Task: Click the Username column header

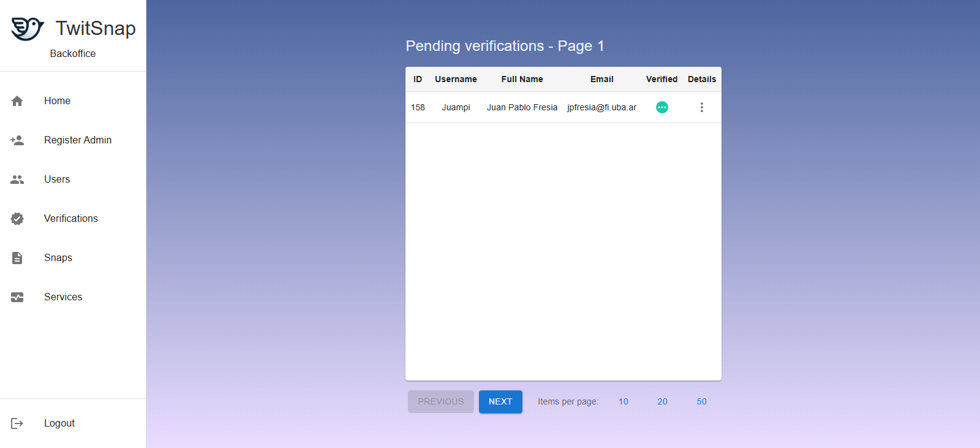Action: pos(456,79)
